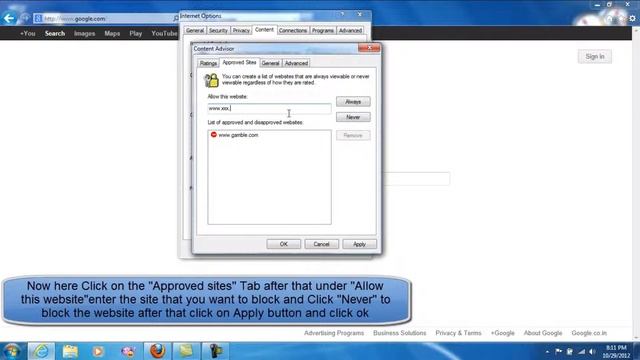
Task: Open About Google footer link
Action: point(543,333)
